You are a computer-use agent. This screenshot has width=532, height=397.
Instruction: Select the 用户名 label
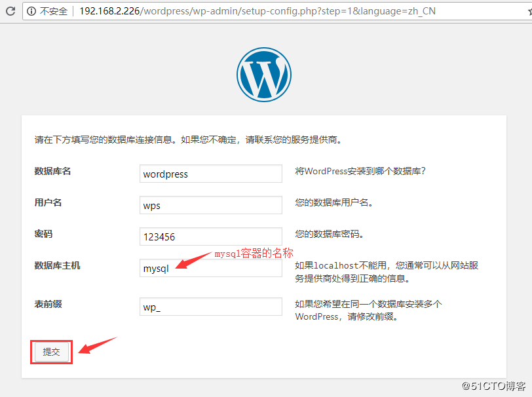pyautogui.click(x=48, y=202)
